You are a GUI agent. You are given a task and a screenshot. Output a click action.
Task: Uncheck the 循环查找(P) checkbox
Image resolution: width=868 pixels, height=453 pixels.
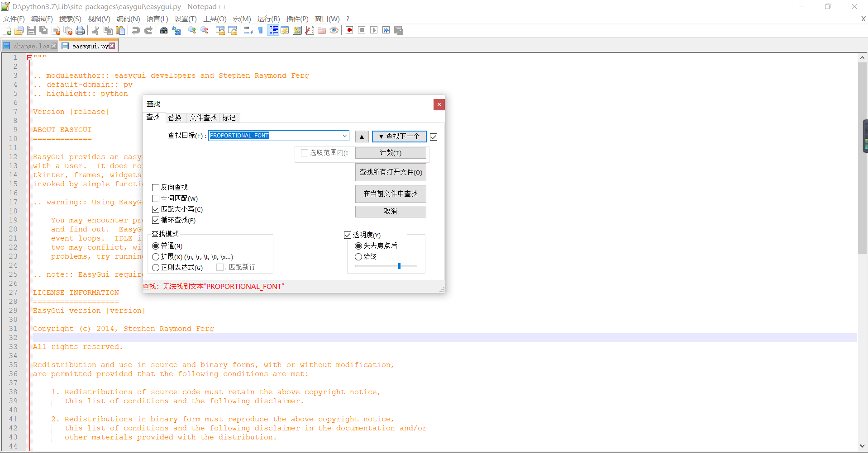click(156, 220)
